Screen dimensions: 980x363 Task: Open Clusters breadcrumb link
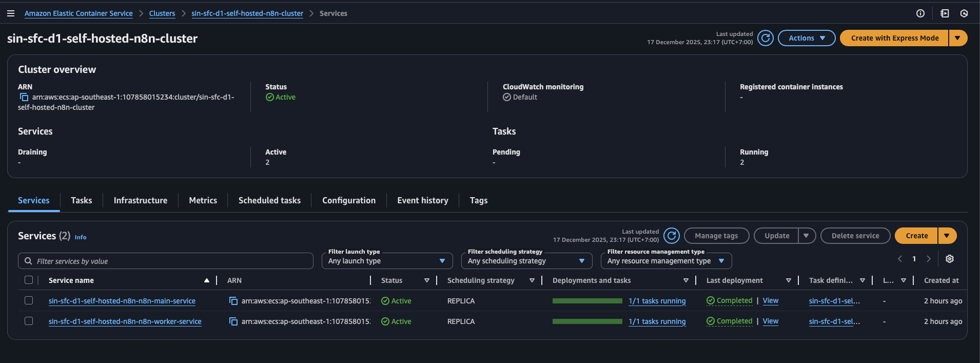162,13
